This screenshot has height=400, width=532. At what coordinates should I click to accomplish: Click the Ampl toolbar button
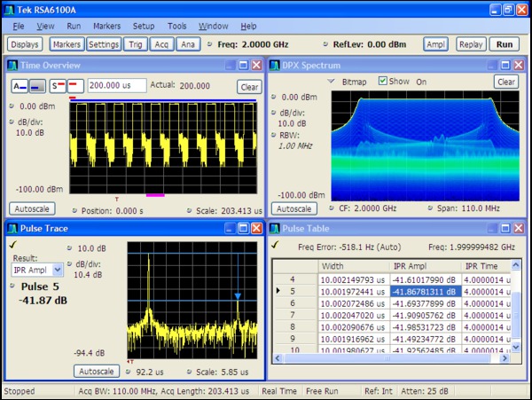(435, 43)
